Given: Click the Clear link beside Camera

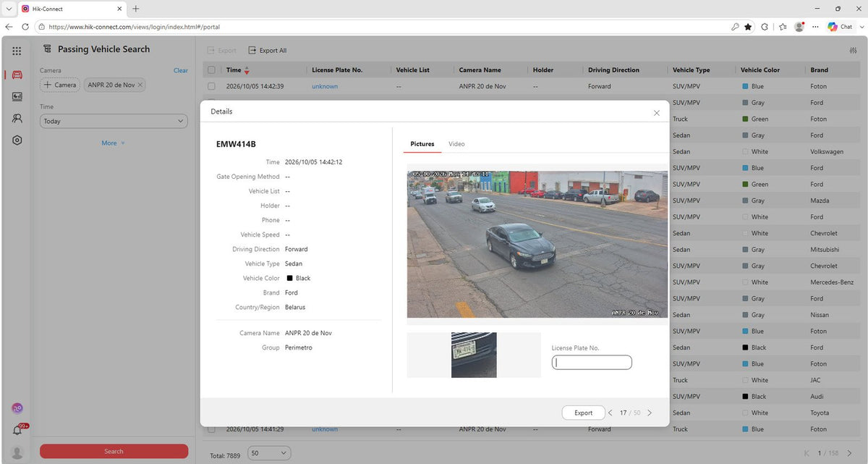Looking at the screenshot, I should coord(181,70).
